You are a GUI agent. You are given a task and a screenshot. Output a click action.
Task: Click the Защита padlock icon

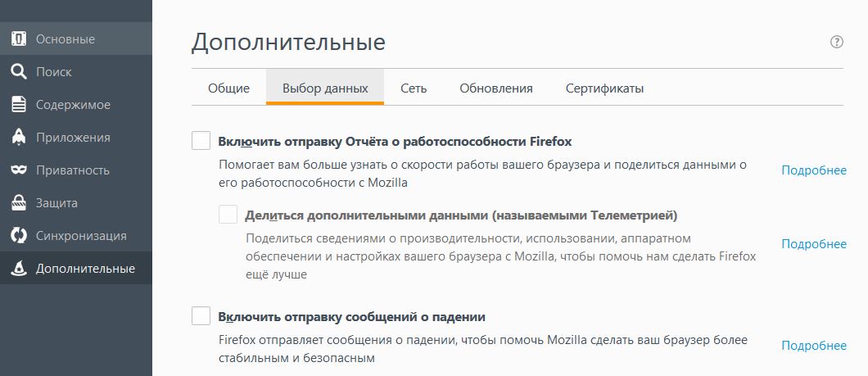[18, 202]
